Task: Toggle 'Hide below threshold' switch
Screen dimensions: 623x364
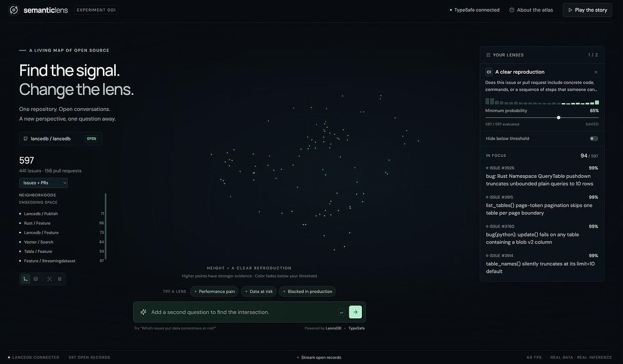Action: (594, 138)
